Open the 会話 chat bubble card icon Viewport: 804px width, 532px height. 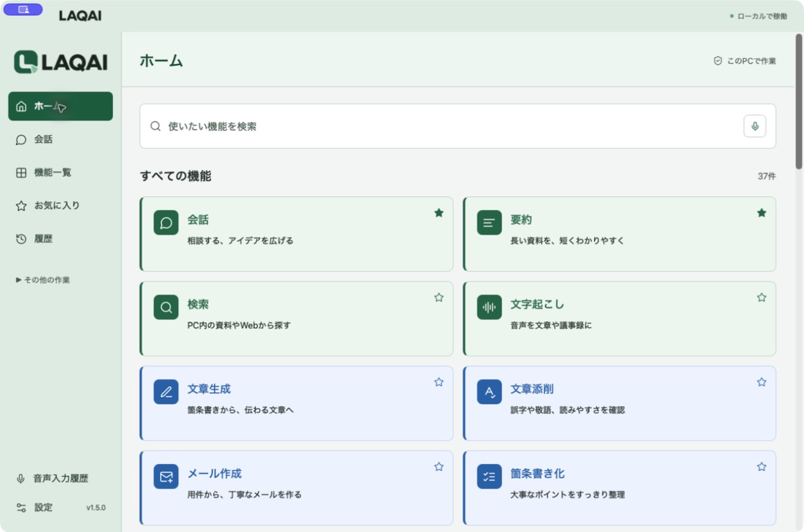click(x=166, y=222)
